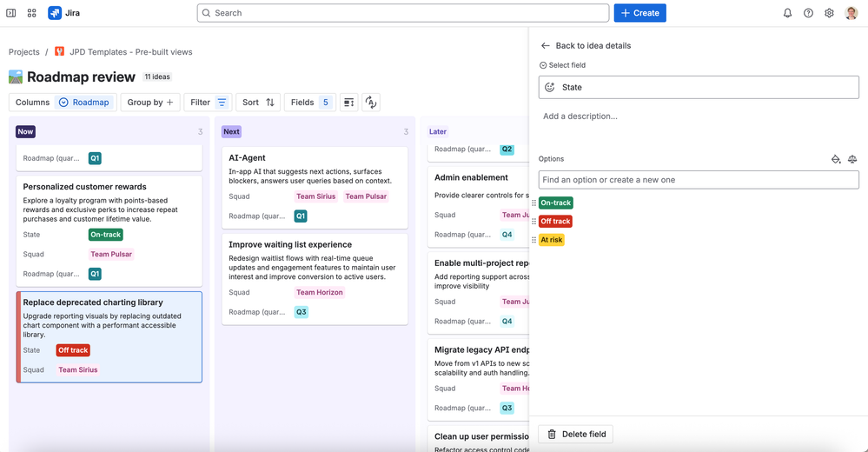Open Improve waiting list experience card
The height and width of the screenshot is (452, 868).
[x=315, y=279]
